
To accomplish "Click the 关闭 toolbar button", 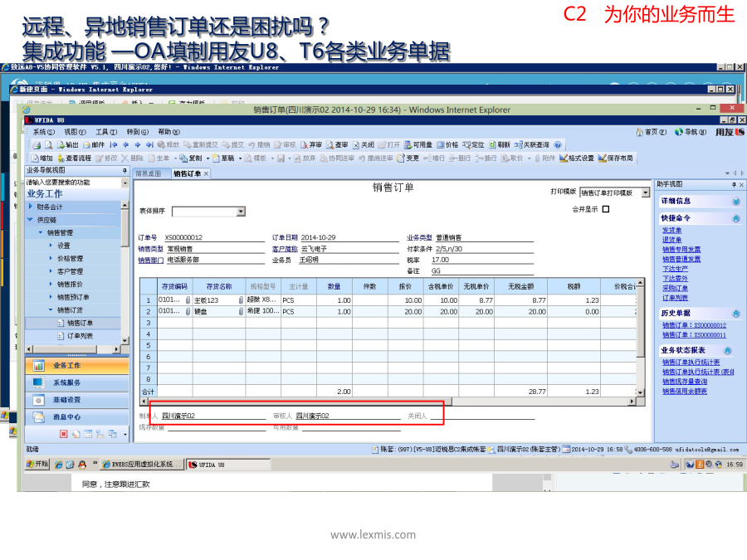I will pos(363,144).
